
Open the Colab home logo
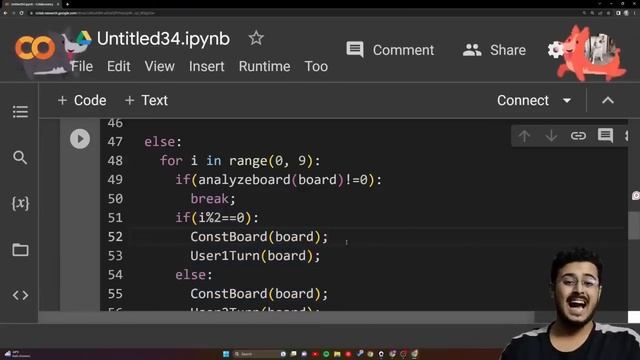pyautogui.click(x=35, y=48)
